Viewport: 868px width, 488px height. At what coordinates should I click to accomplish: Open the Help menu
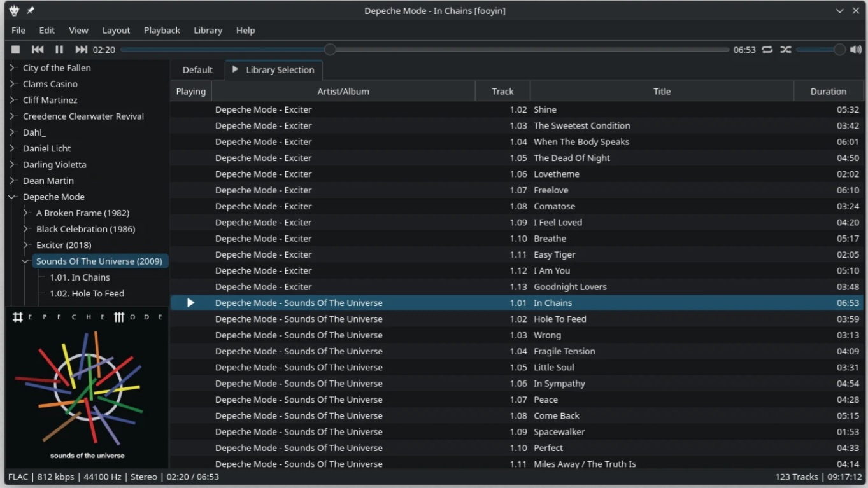[x=245, y=30]
